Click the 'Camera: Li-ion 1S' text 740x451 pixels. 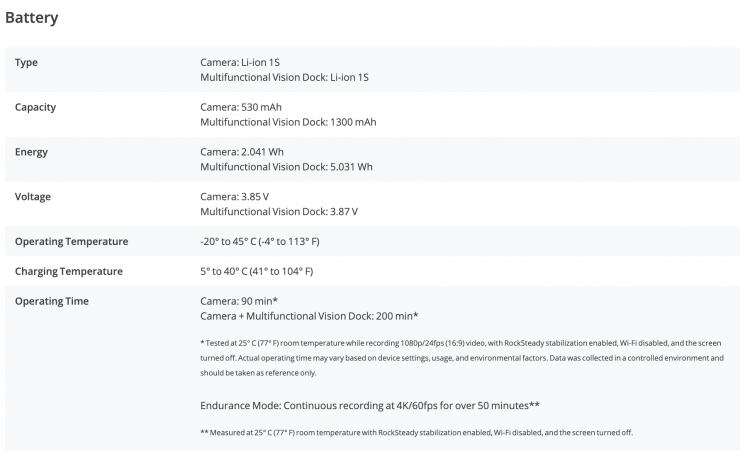point(241,62)
